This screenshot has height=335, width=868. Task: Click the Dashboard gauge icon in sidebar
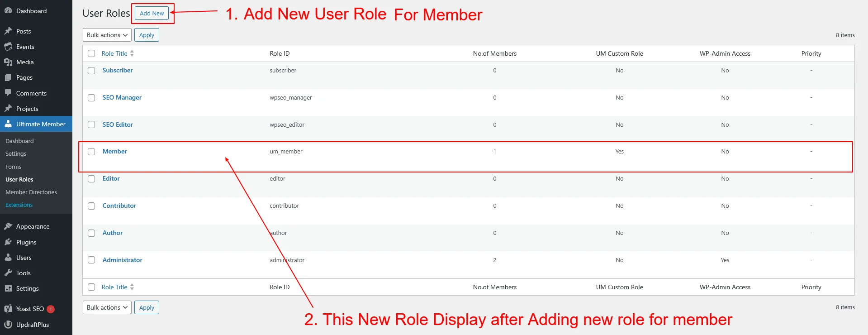coord(8,11)
